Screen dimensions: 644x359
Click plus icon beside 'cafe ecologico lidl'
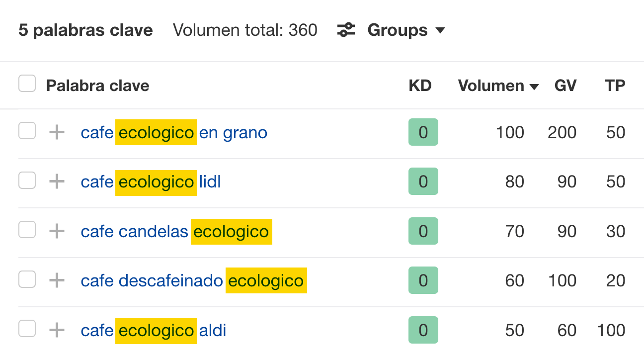coord(57,181)
